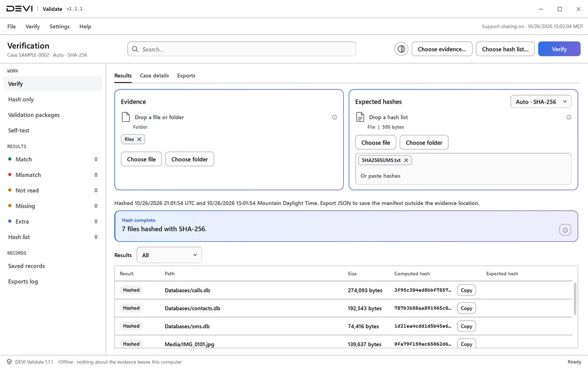This screenshot has height=368, width=588.
Task: Filter by Extra results
Action: 53,221
